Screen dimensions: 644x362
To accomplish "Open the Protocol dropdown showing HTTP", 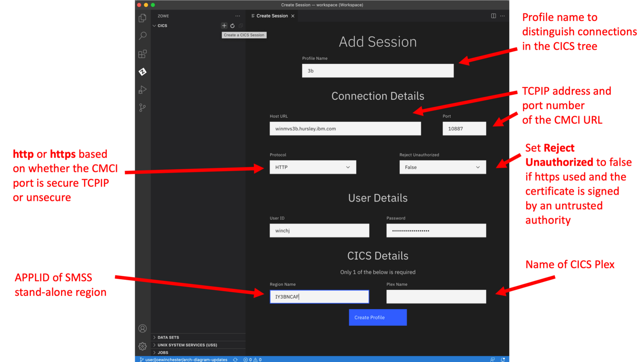I will 313,167.
